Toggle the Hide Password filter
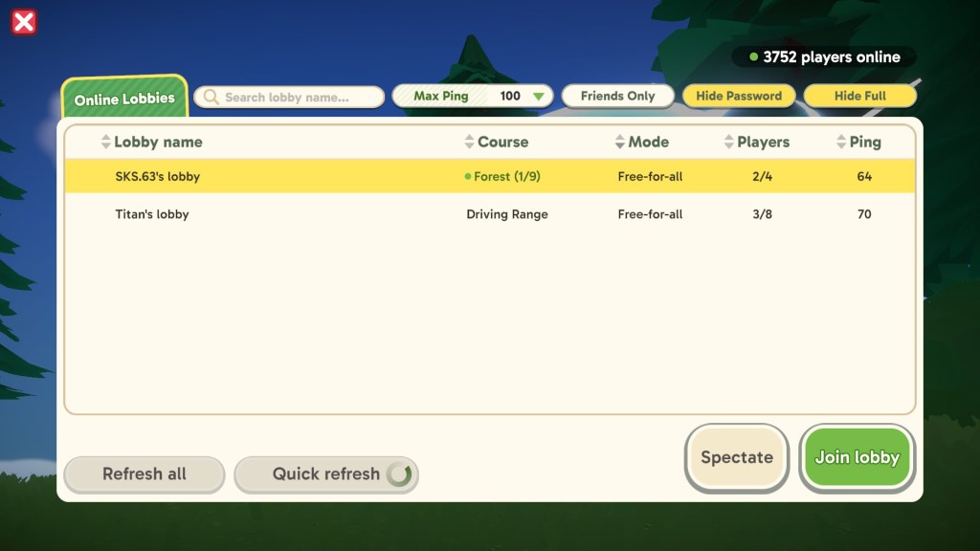 [739, 96]
